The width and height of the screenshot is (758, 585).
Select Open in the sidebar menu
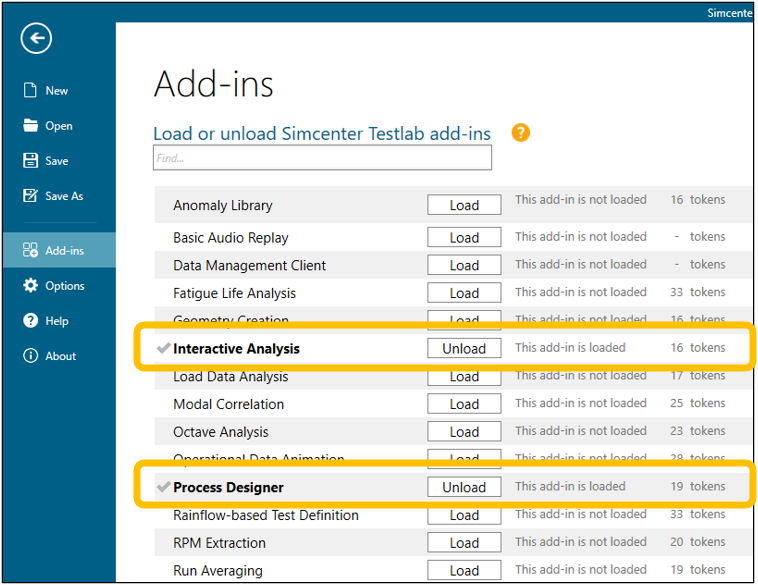59,126
